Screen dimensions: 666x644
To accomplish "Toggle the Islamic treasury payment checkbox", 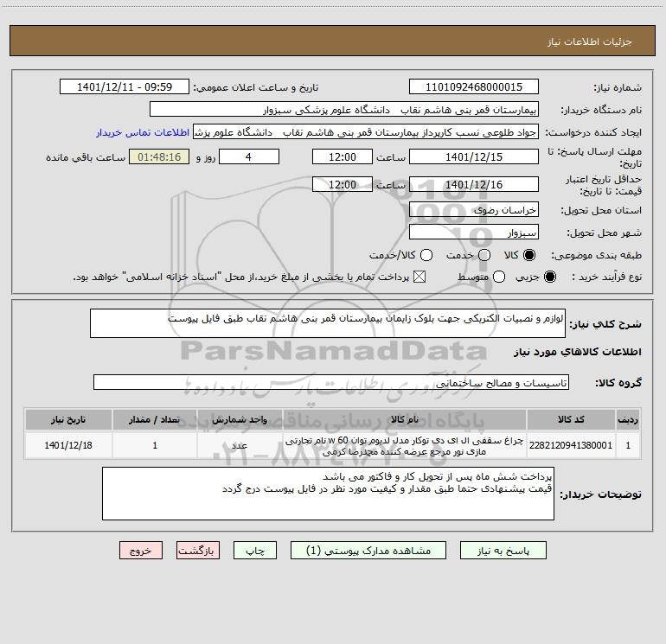I will 419,277.
